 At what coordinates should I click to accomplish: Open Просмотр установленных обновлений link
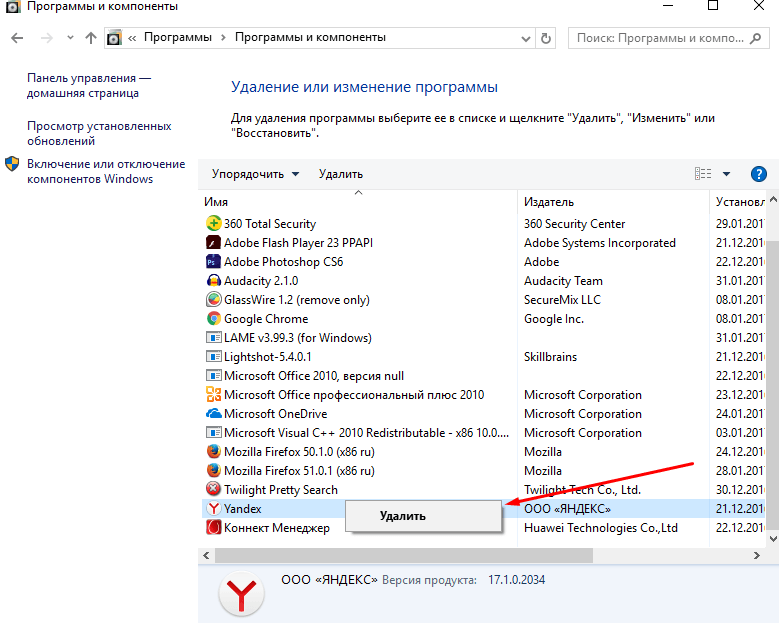pyautogui.click(x=99, y=133)
